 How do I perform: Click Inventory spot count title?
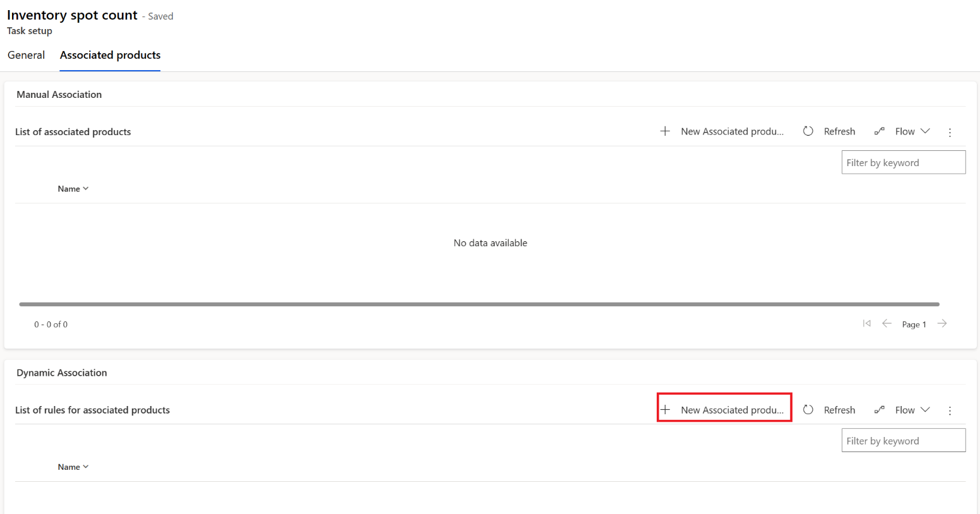(72, 15)
